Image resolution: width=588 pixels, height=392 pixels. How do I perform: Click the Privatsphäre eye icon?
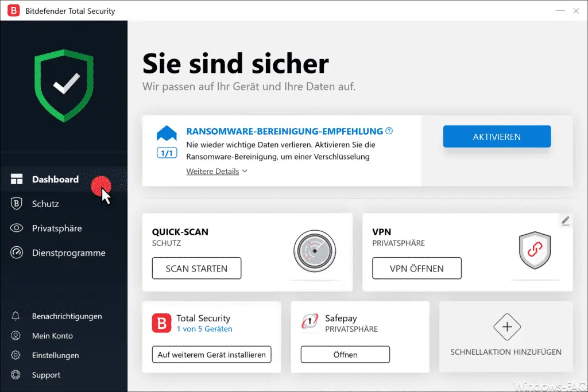(x=17, y=228)
